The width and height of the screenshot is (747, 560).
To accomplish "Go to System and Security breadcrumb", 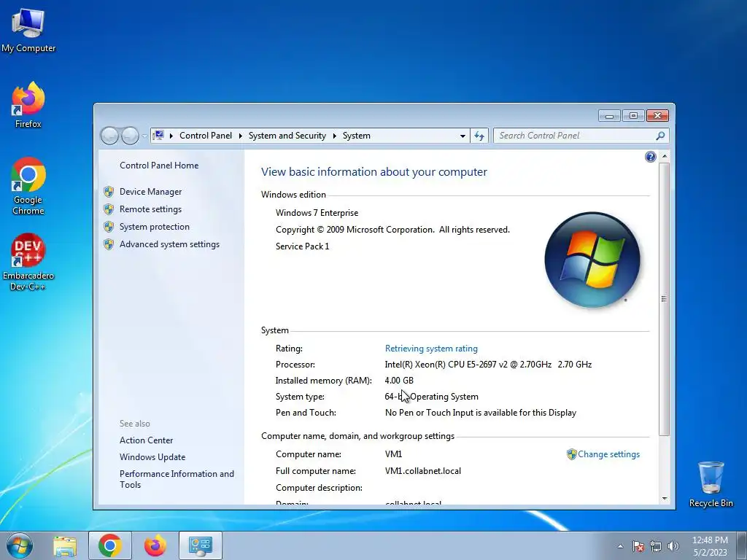I will pyautogui.click(x=287, y=136).
